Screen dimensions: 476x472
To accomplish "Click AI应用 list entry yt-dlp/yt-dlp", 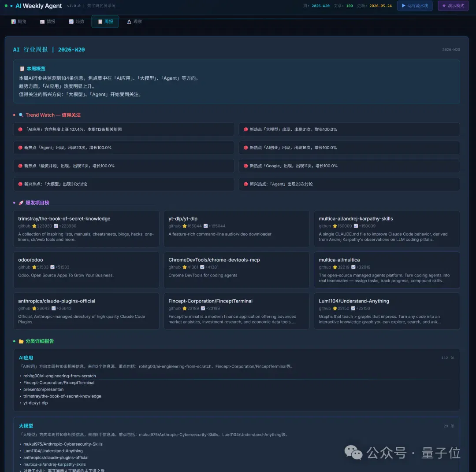I will tap(36, 403).
